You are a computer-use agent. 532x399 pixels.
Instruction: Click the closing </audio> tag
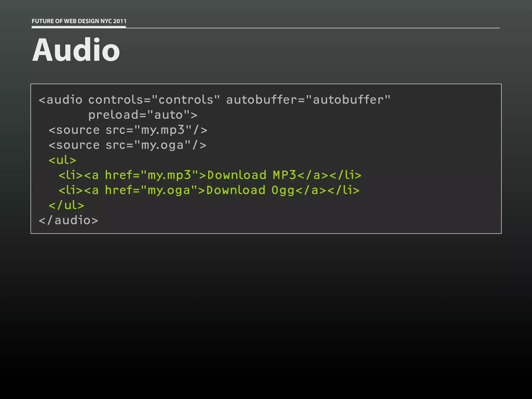point(68,220)
